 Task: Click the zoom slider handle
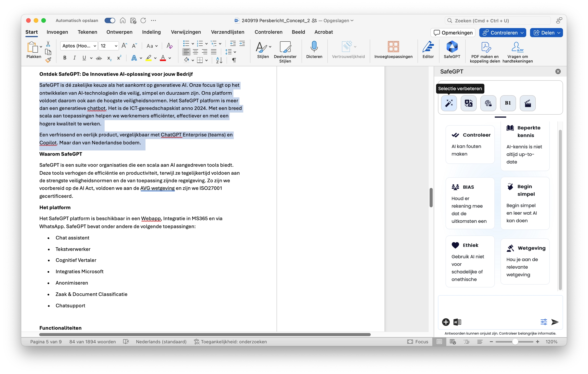(x=515, y=342)
